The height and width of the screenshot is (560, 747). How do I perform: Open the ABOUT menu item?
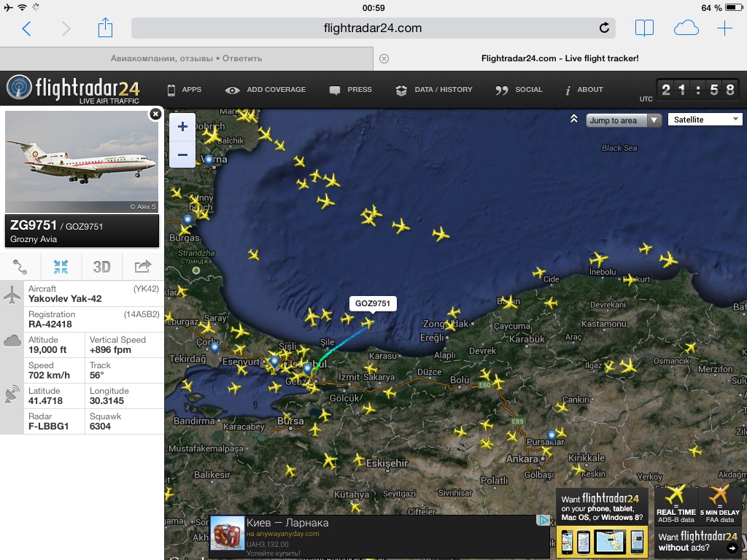pyautogui.click(x=584, y=90)
